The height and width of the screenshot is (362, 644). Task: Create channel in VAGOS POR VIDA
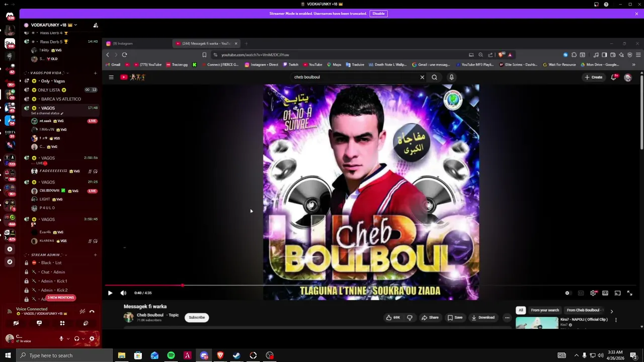point(95,73)
